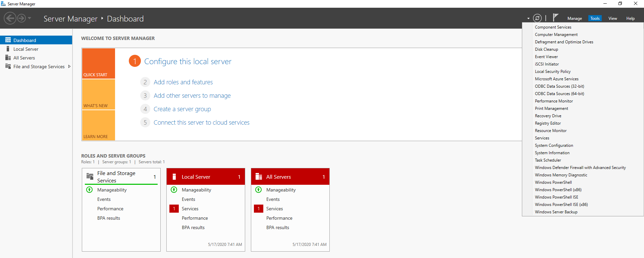Click green Manageability icon in Local Server tile
This screenshot has width=644, height=258.
[x=174, y=190]
